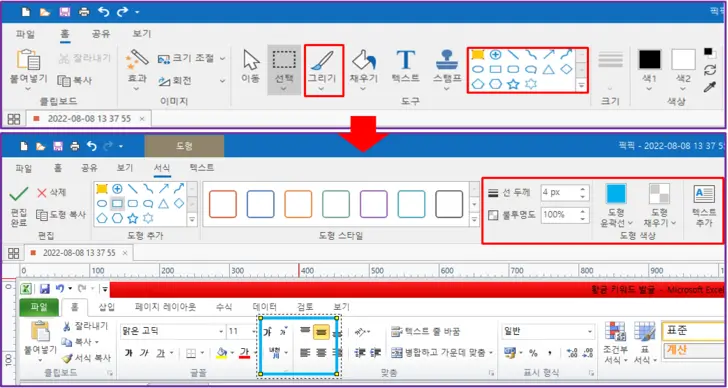Apply the orange-red outlined shape style
The width and height of the screenshot is (728, 388).
click(x=223, y=204)
